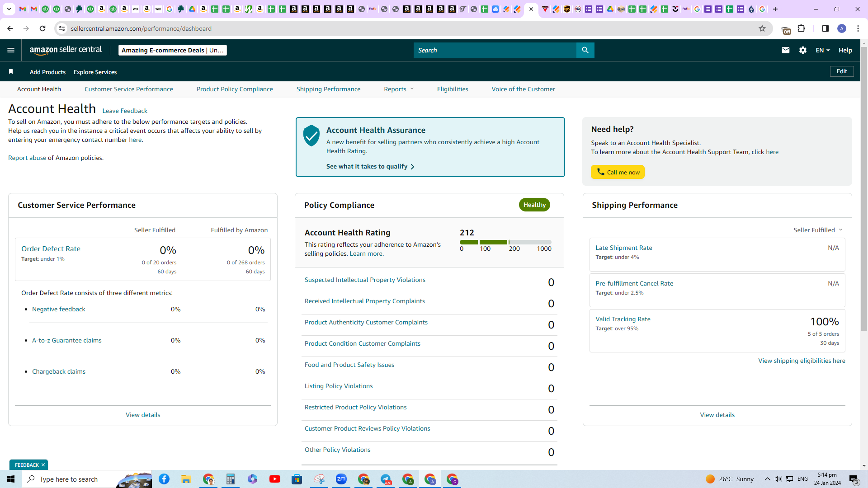Open Telegram from the taskbar
868x488 pixels.
point(386,479)
